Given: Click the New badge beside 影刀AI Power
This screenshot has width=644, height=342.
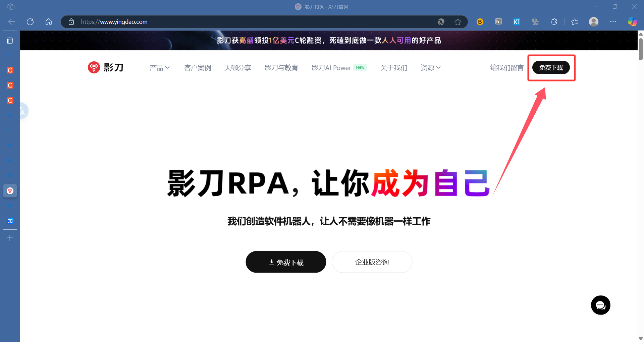Looking at the screenshot, I should click(360, 67).
